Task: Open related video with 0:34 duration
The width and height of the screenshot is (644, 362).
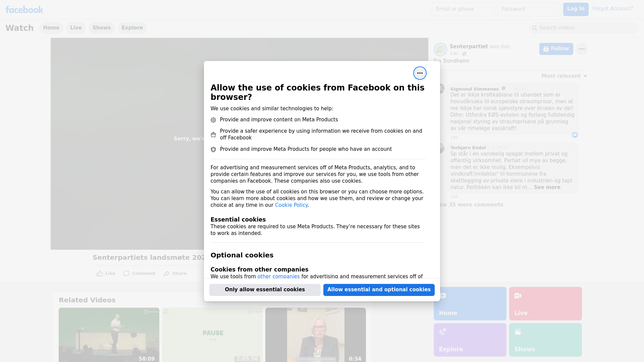Action: click(315, 335)
